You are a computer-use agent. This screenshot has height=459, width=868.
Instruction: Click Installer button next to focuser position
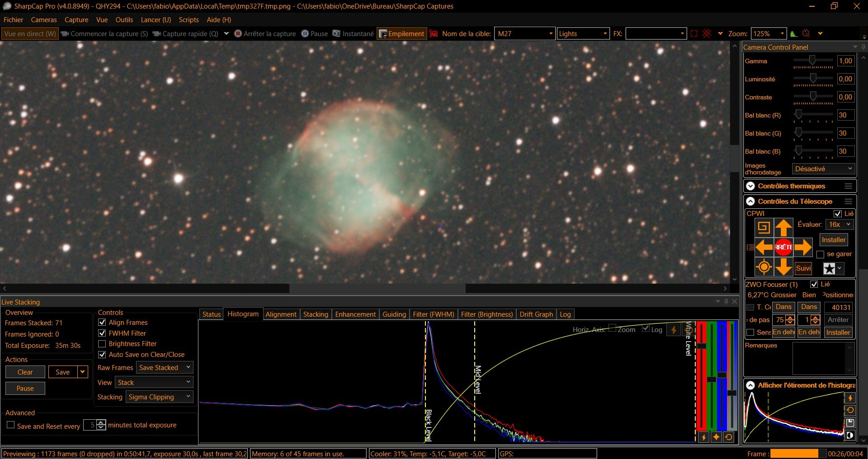pos(838,333)
